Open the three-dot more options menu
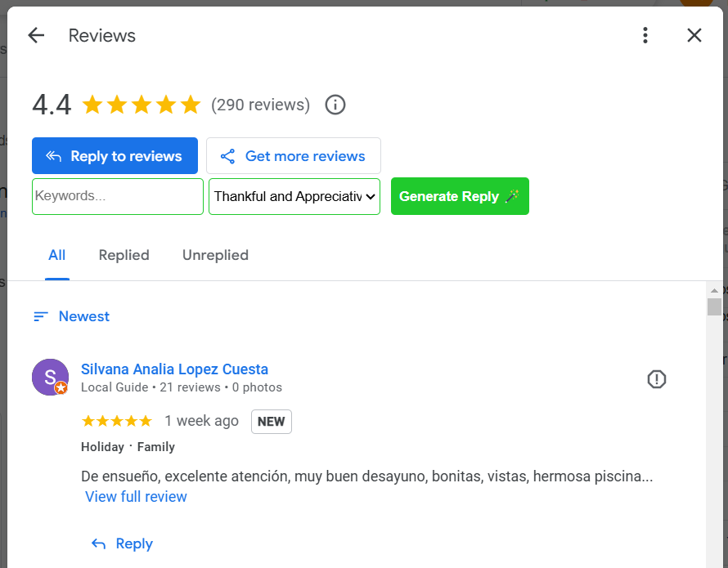Image resolution: width=728 pixels, height=568 pixels. [x=645, y=35]
